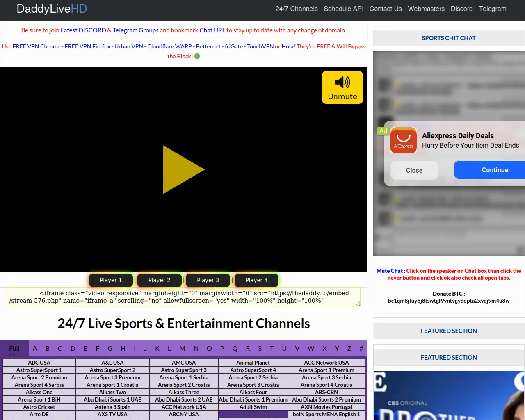
Task: Open the Chat URL link
Action: click(212, 30)
